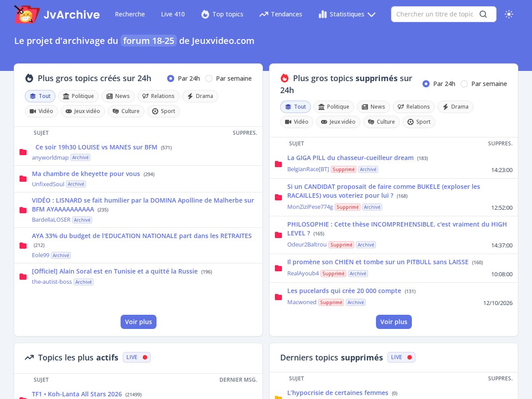The image size is (532, 399).
Task: Click 'Supprimé' badge next to MonZiziPese774g
Action: tap(348, 207)
